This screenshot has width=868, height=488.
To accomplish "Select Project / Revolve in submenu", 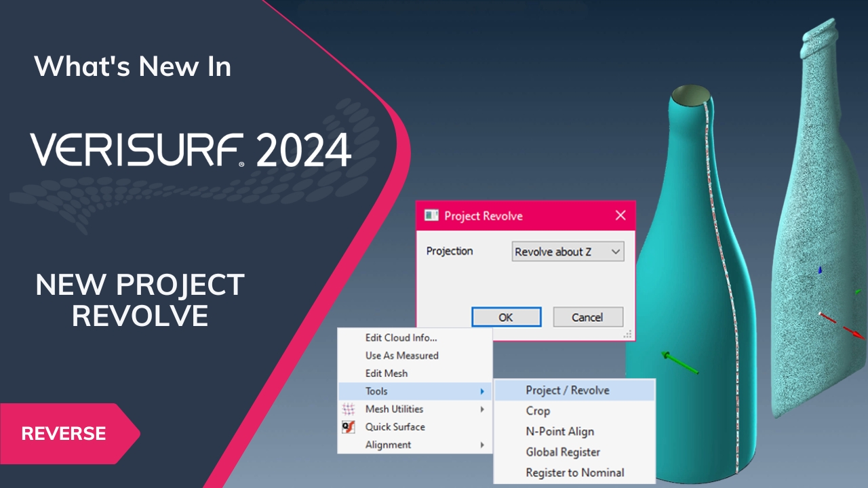I will 574,390.
